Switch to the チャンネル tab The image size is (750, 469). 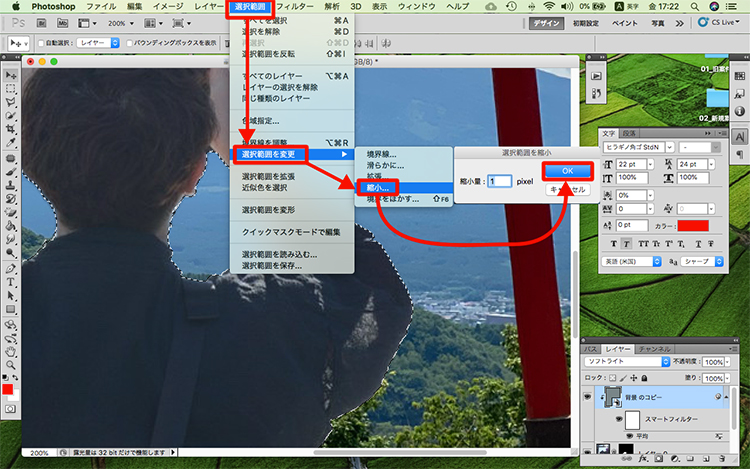[654, 349]
